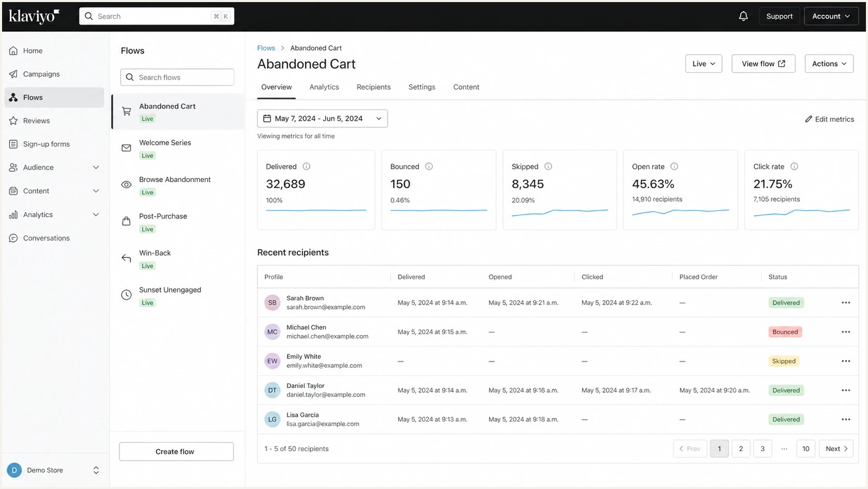Click the Placed Order column header
Screen dimensions: 868x489
698,277
